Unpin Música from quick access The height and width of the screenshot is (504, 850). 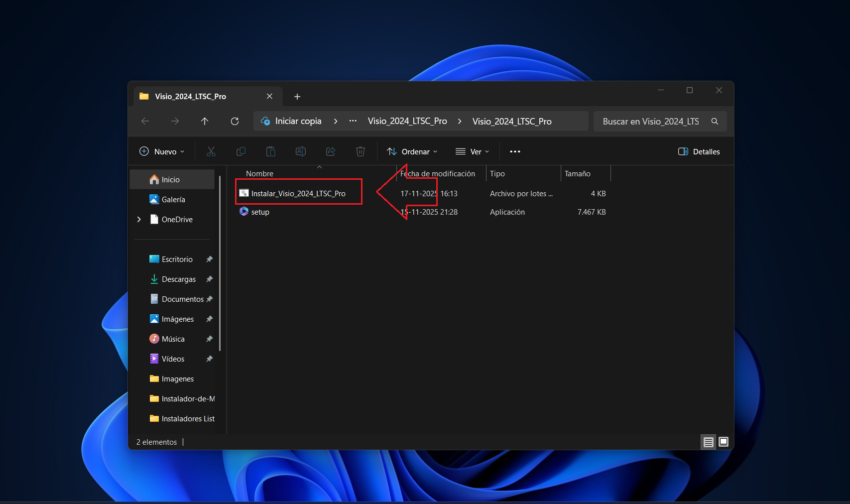pyautogui.click(x=210, y=339)
